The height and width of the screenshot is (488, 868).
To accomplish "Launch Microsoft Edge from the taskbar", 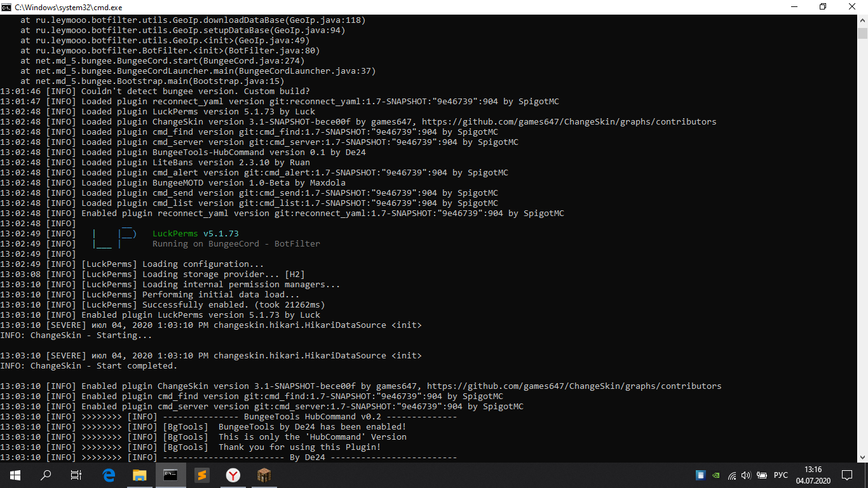I will [109, 475].
